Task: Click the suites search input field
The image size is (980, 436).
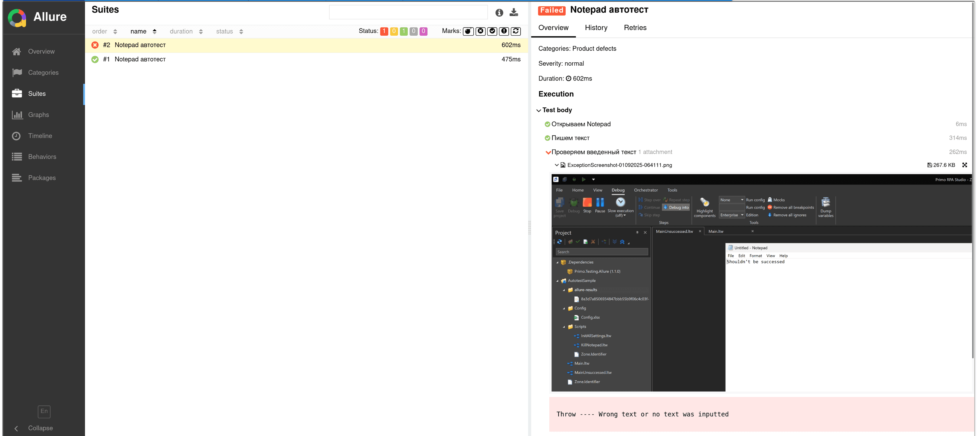Action: click(408, 12)
